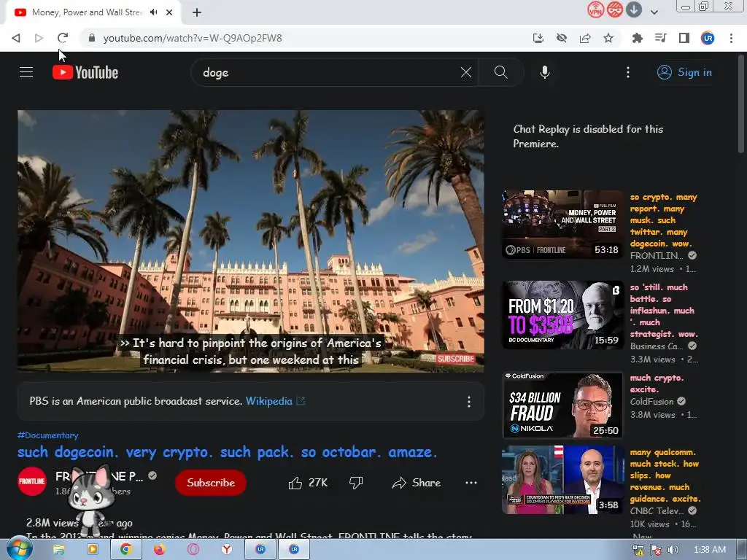Open the browser extensions puzzle icon
The width and height of the screenshot is (747, 560).
coord(637,38)
